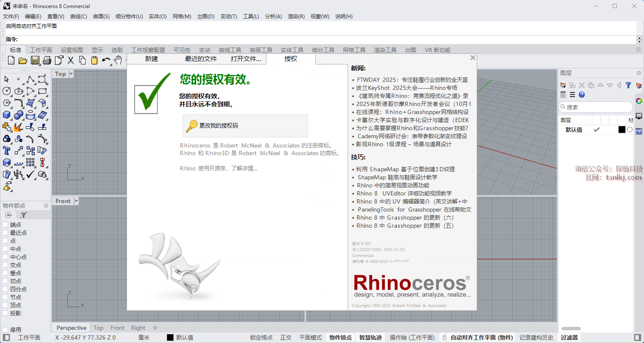
Task: Open the layers panel gear options
Action: pos(638,73)
